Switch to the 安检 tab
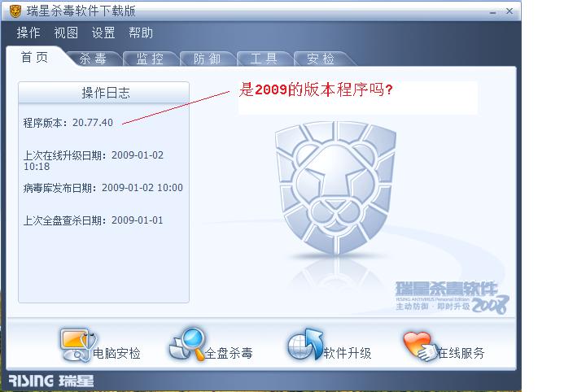586x392 pixels. [321, 59]
